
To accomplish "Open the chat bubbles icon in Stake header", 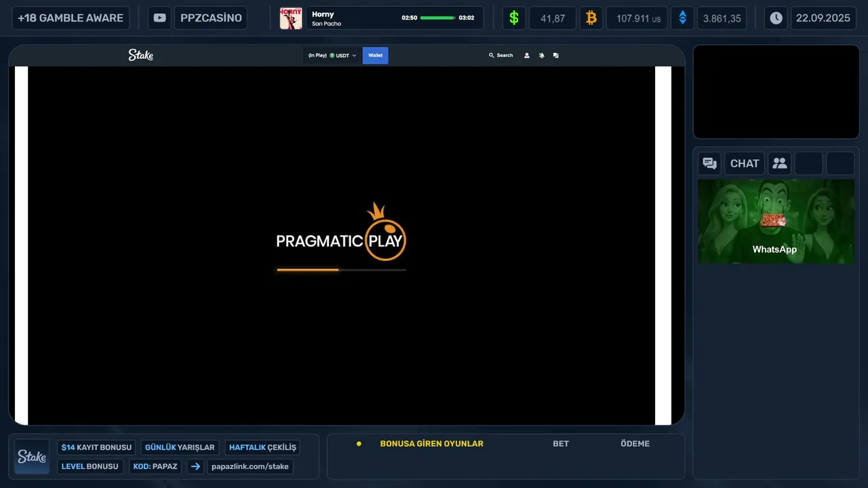I will [x=556, y=56].
